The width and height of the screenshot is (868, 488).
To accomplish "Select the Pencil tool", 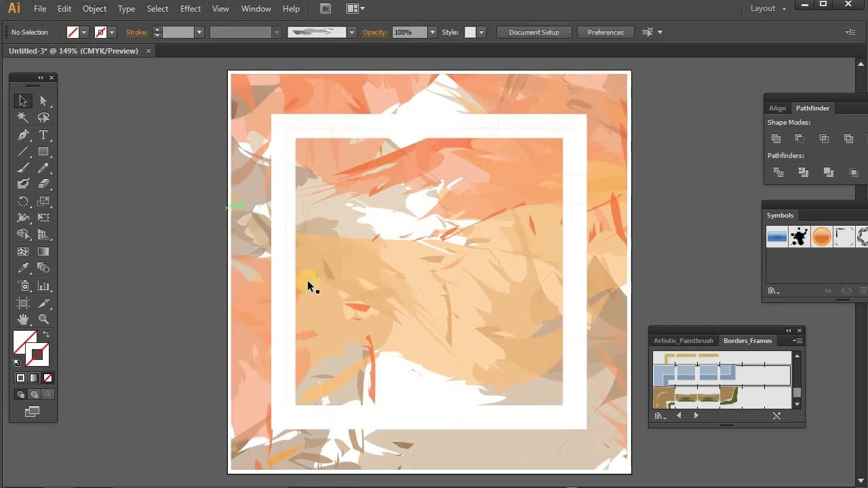I will tap(43, 167).
